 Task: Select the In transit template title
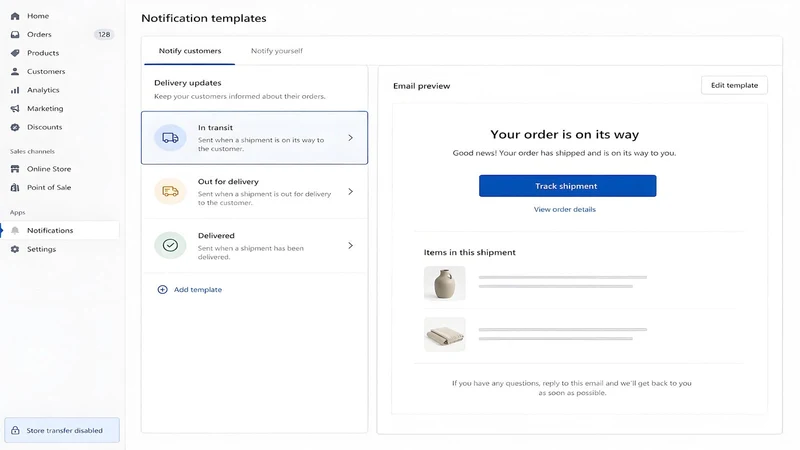(215, 128)
